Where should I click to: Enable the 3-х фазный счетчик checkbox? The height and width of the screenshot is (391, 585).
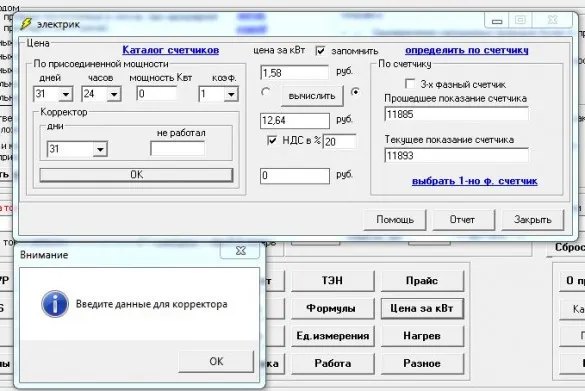[410, 84]
